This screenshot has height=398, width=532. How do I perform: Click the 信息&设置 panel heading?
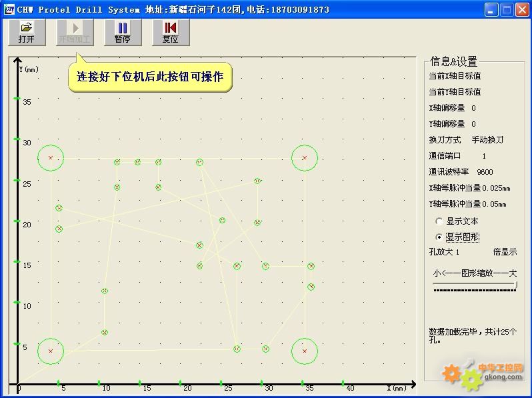click(x=453, y=61)
